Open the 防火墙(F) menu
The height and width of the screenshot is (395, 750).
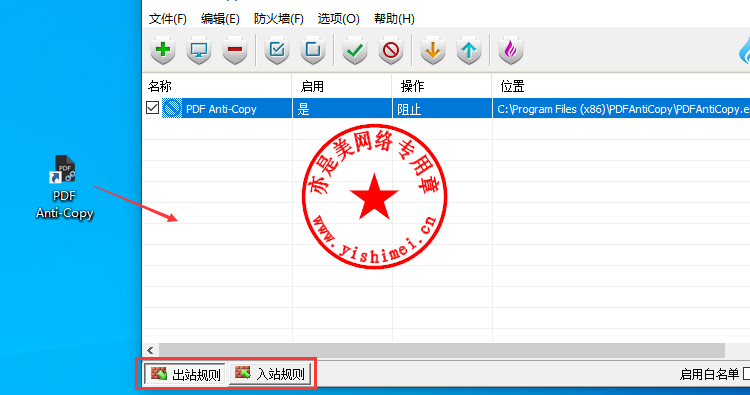(278, 19)
